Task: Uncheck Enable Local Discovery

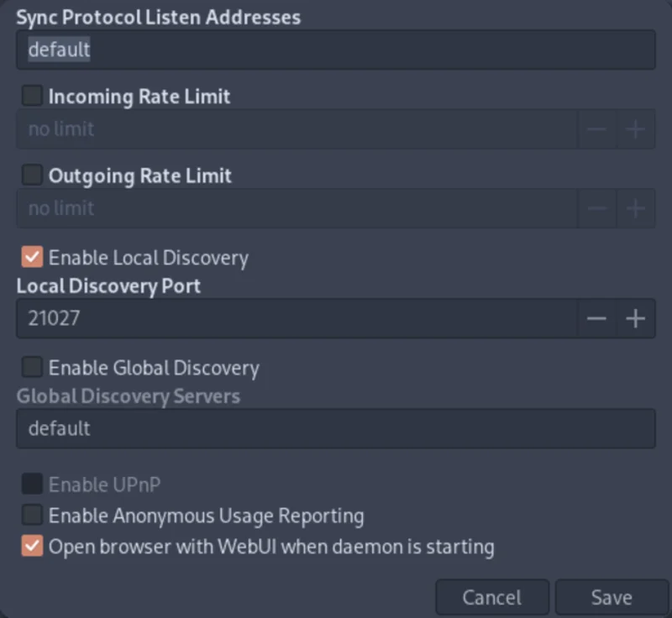Action: (x=32, y=257)
